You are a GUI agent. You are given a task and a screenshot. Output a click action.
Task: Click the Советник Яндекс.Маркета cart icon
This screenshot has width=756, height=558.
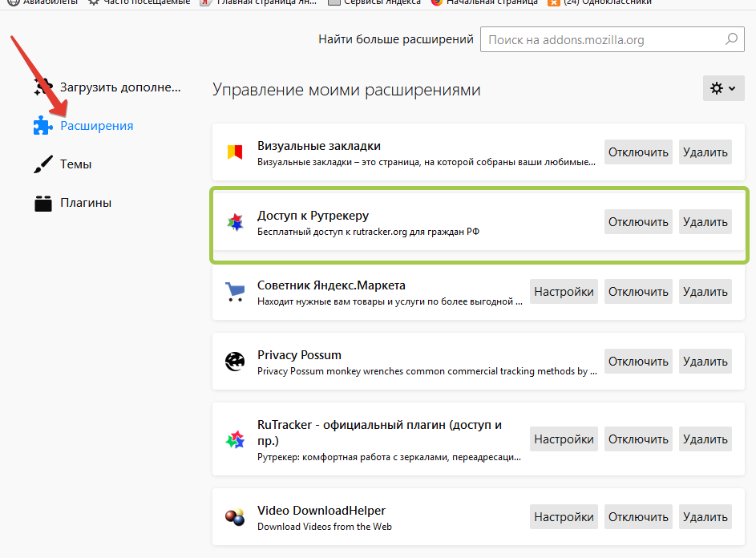[x=235, y=292]
